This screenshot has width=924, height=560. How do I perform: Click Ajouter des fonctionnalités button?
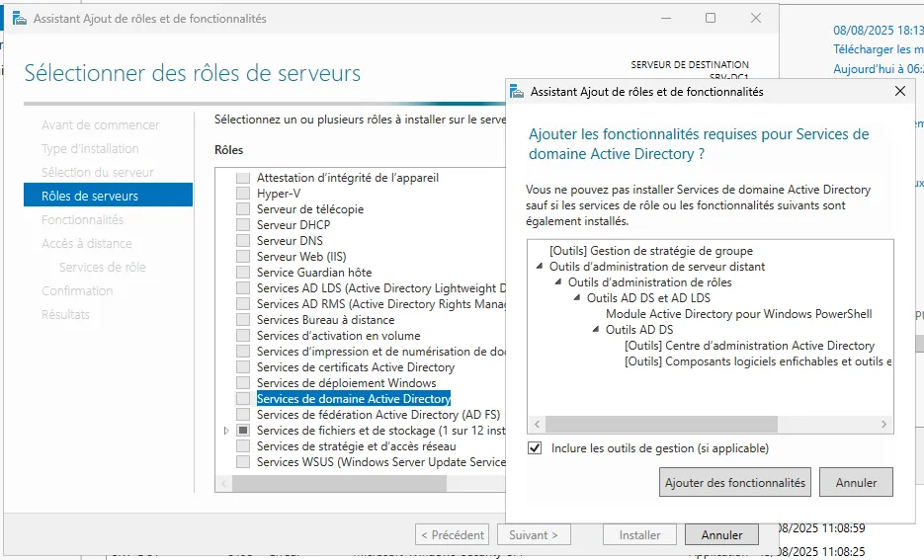[x=735, y=483]
